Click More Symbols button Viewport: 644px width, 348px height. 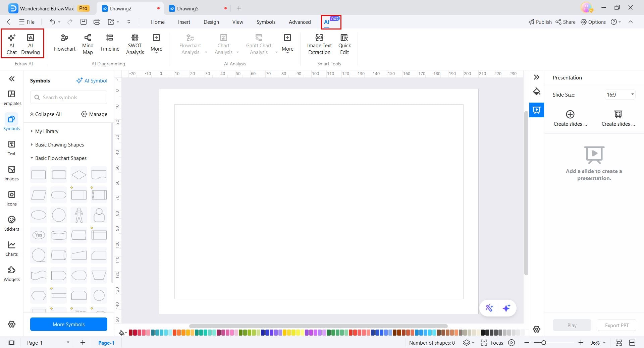click(69, 324)
